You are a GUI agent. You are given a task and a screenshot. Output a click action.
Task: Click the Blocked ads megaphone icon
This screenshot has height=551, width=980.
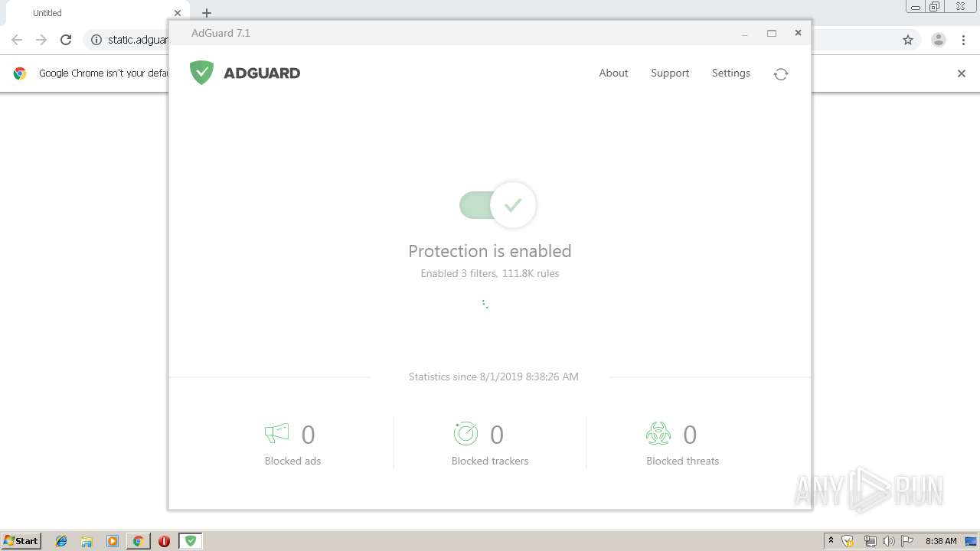pyautogui.click(x=276, y=434)
